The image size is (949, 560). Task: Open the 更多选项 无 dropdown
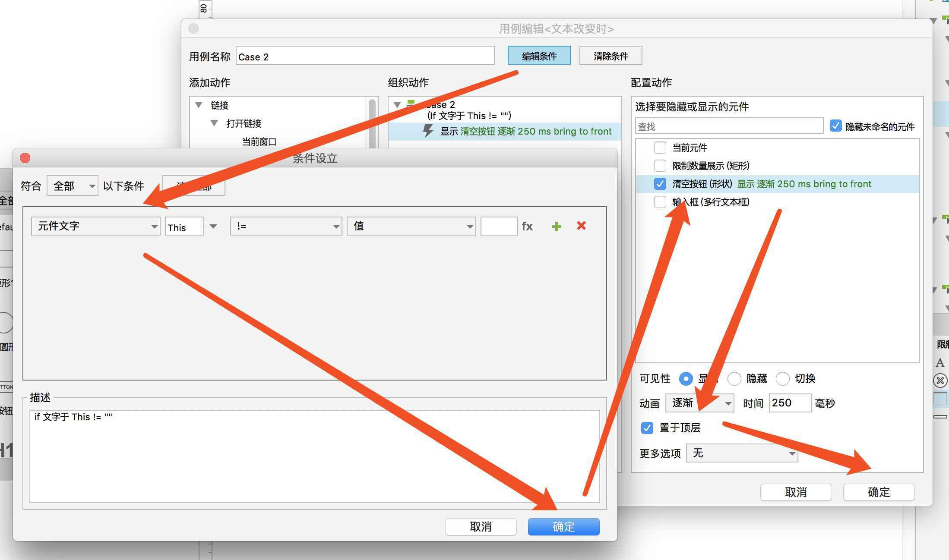point(742,453)
